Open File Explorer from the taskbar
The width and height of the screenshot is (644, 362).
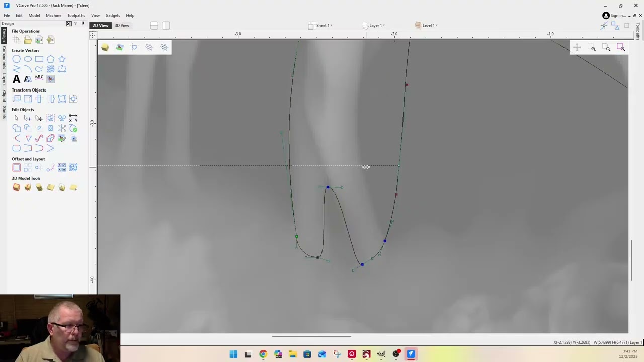click(x=292, y=354)
